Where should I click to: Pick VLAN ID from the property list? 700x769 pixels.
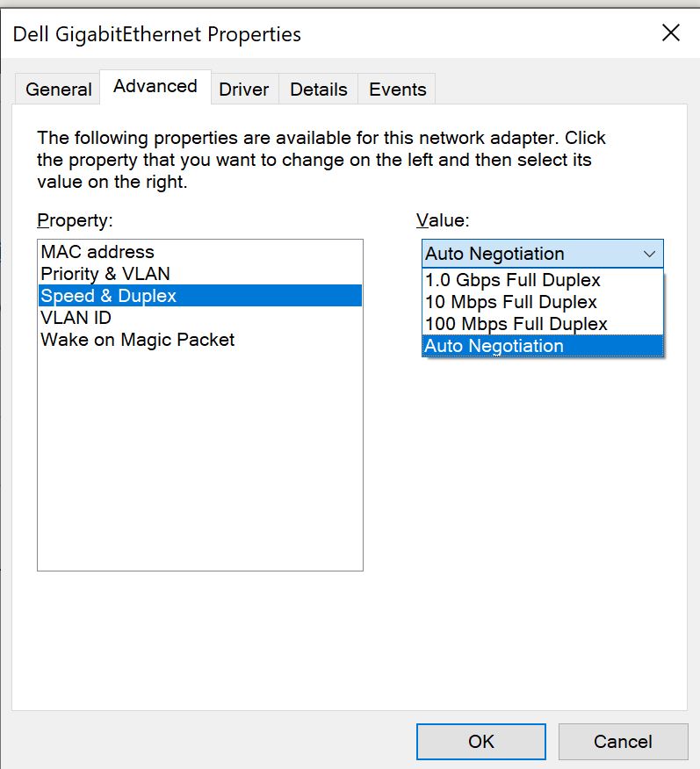pyautogui.click(x=76, y=318)
